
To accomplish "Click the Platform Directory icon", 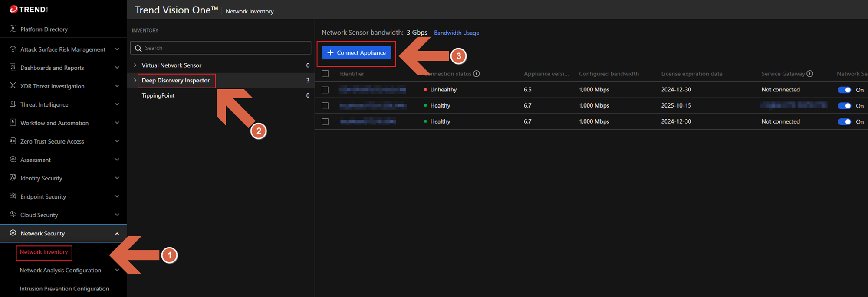I will [x=13, y=29].
